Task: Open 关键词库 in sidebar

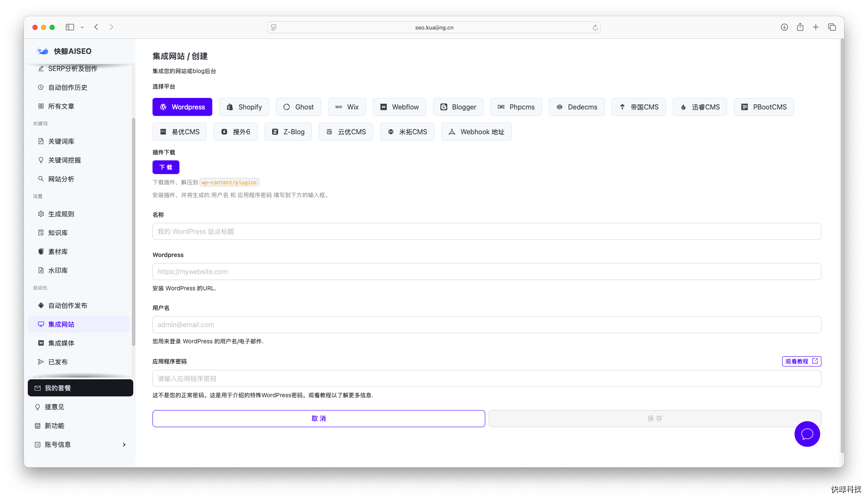Action: 79,141
